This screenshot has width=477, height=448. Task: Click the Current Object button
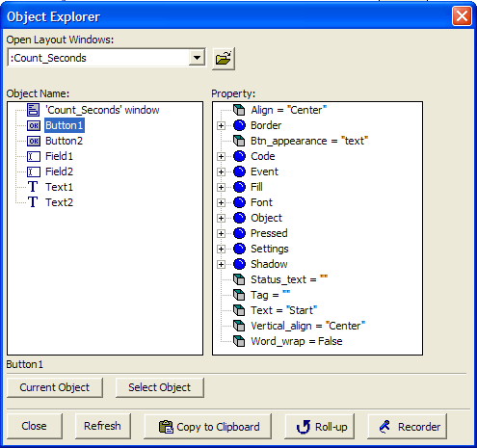(55, 387)
